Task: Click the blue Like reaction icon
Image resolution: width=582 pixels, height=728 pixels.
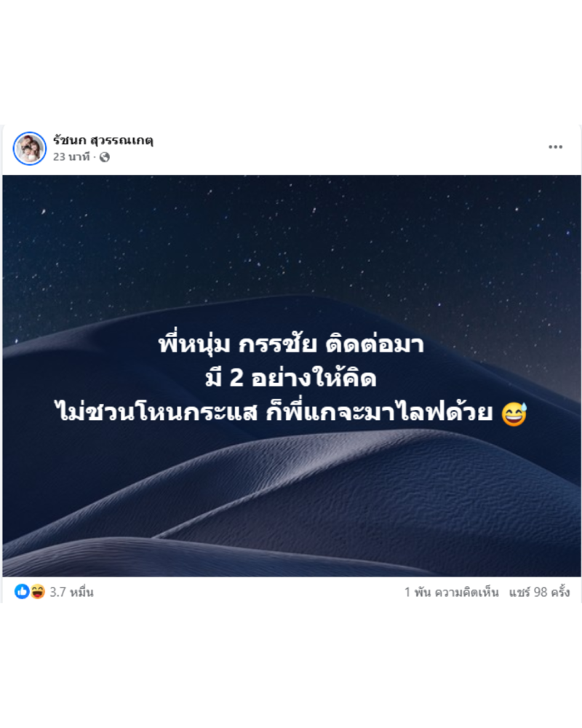Action: pyautogui.click(x=21, y=591)
